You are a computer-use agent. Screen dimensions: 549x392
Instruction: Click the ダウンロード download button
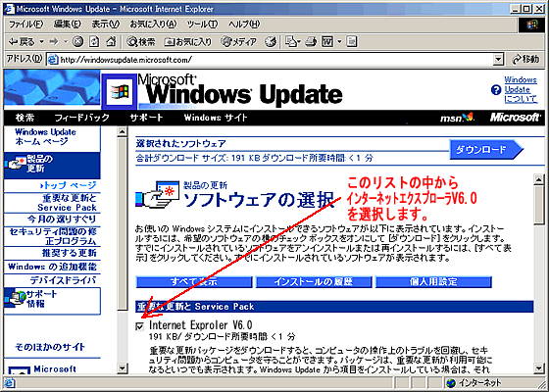click(x=485, y=149)
